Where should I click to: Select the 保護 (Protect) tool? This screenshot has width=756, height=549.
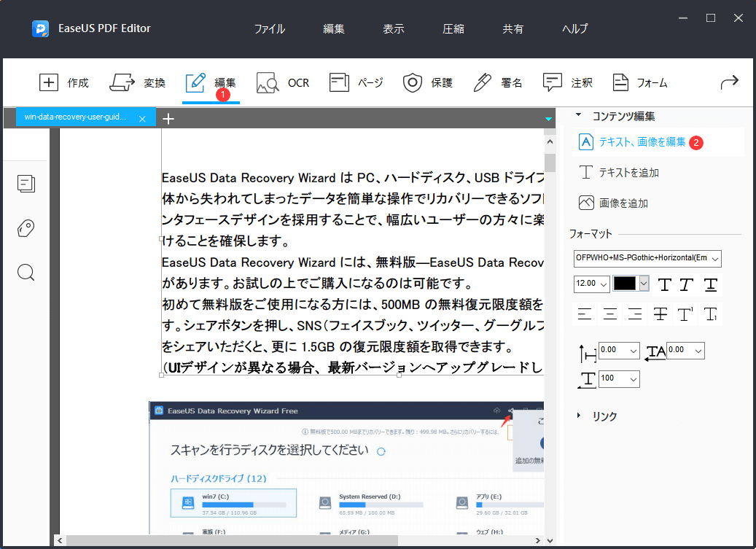(x=427, y=82)
